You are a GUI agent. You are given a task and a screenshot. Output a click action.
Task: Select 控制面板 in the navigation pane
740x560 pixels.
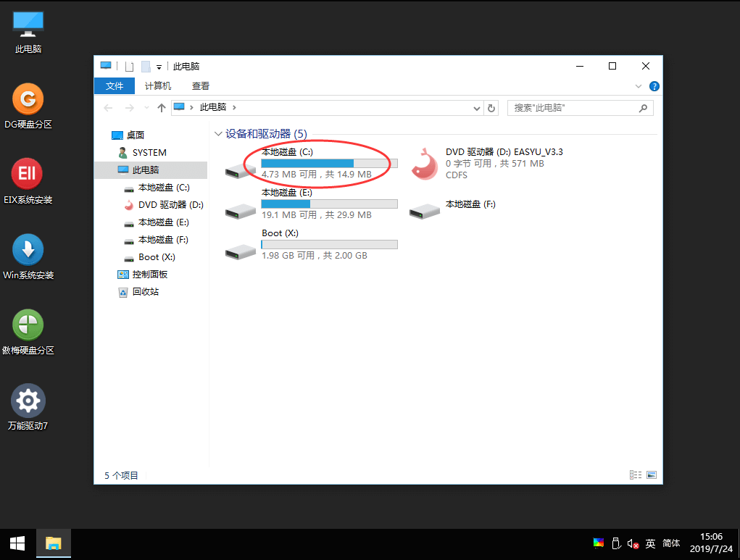149,275
